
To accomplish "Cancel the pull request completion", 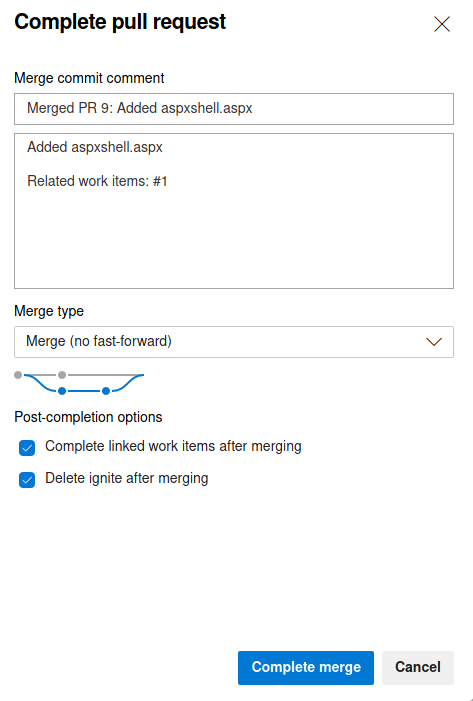I will point(418,667).
